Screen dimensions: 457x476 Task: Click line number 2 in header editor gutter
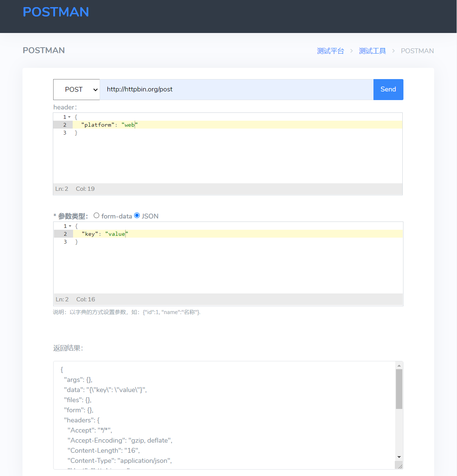coord(65,125)
